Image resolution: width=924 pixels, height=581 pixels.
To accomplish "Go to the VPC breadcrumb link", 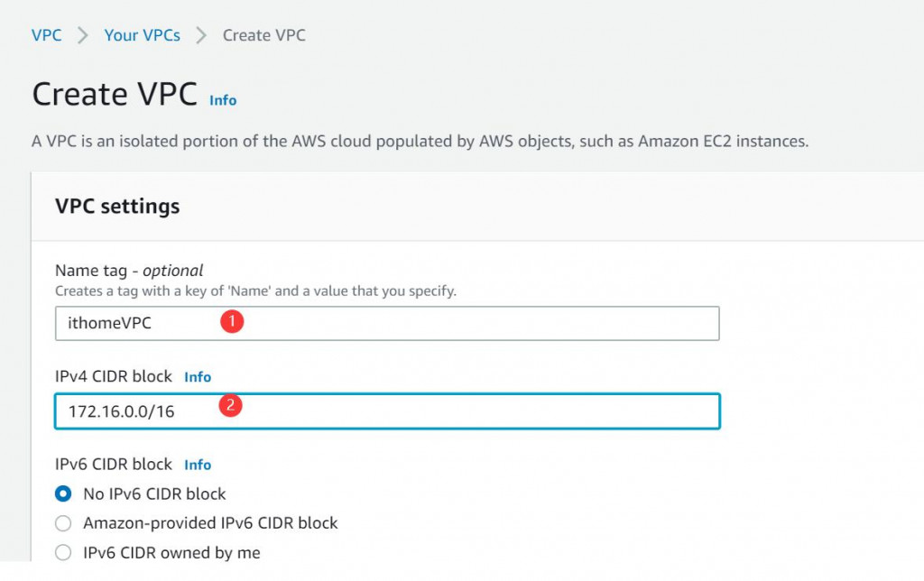I will 47,35.
